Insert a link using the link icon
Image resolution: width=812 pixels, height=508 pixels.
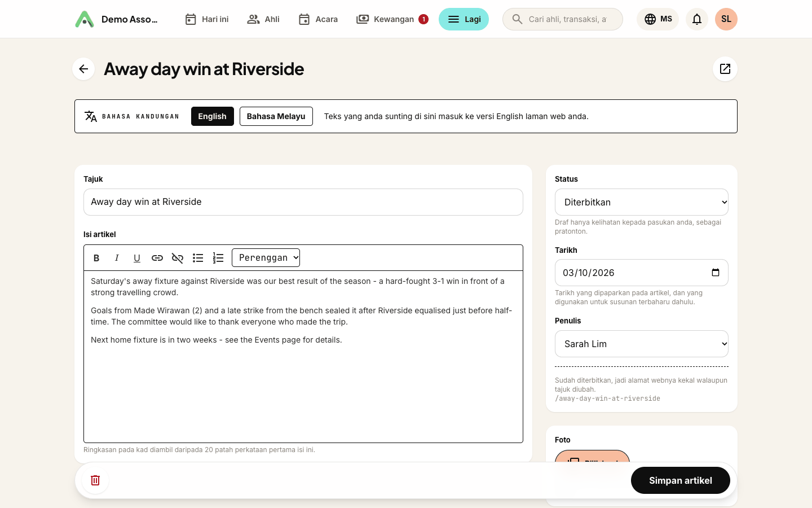coord(157,258)
